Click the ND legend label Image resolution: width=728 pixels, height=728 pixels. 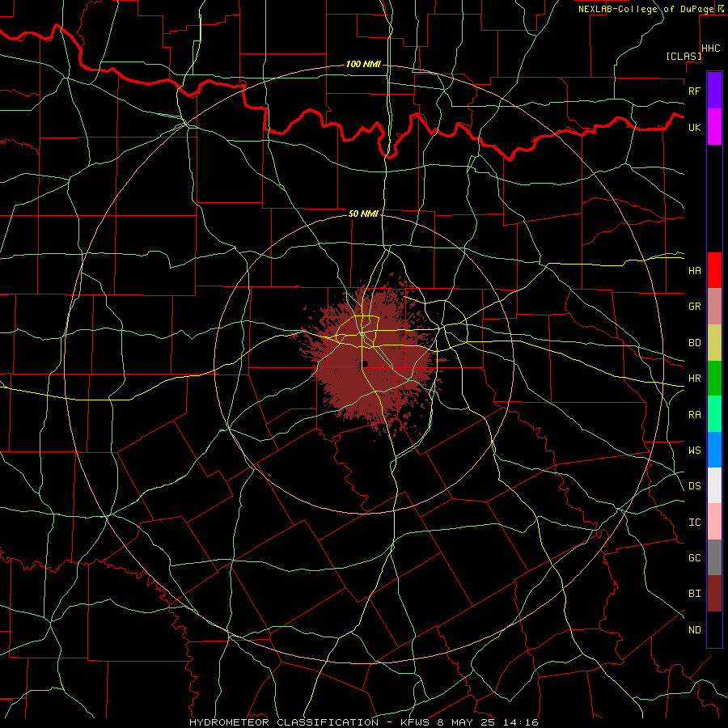(x=694, y=630)
